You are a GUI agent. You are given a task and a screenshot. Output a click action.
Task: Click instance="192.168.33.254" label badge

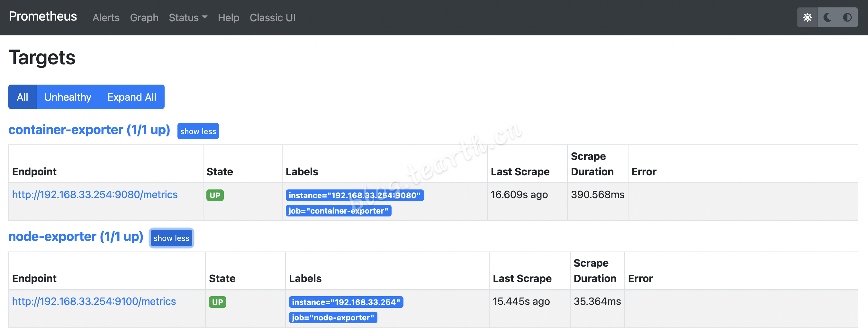click(x=346, y=302)
